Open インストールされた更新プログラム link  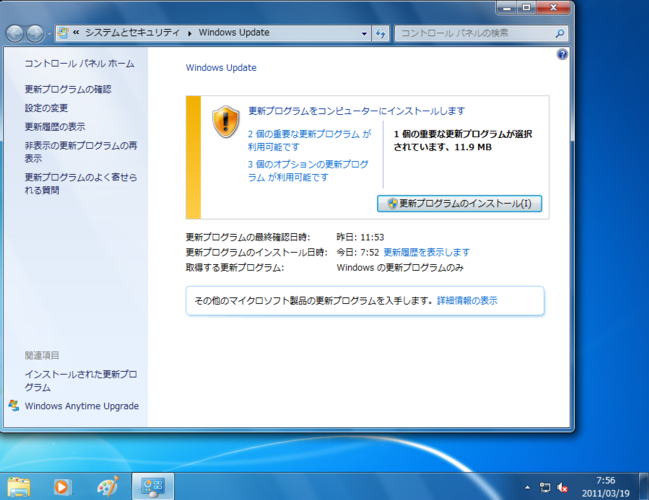coord(81,380)
